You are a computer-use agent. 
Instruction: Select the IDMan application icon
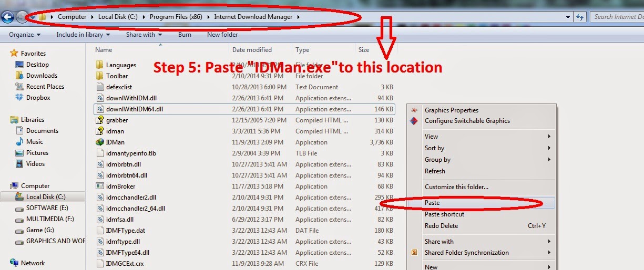[x=100, y=142]
